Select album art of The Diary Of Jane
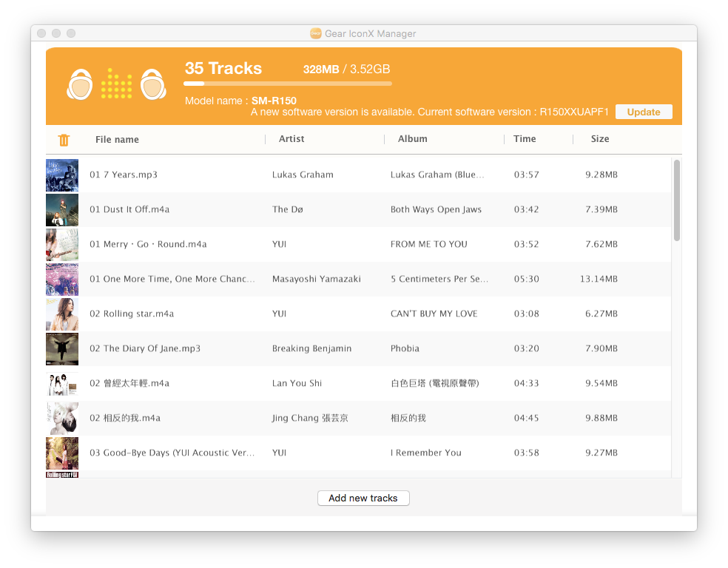The height and width of the screenshot is (568, 728). pos(62,349)
